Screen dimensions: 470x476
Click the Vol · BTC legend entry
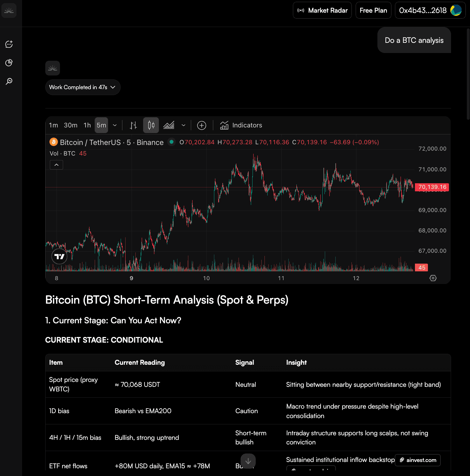click(x=68, y=153)
